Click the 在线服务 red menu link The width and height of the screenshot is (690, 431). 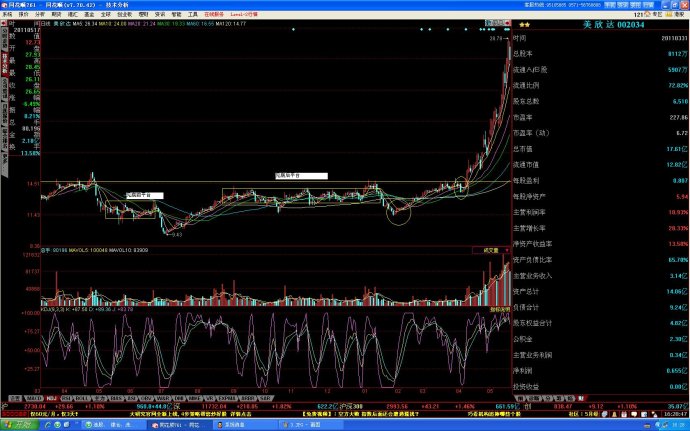click(x=214, y=15)
